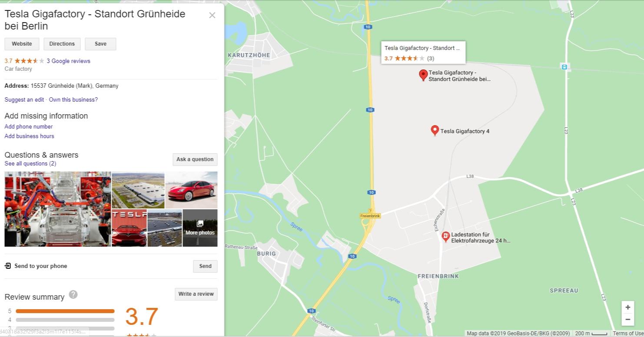View the red Tesla Model 3 photo

tap(192, 190)
